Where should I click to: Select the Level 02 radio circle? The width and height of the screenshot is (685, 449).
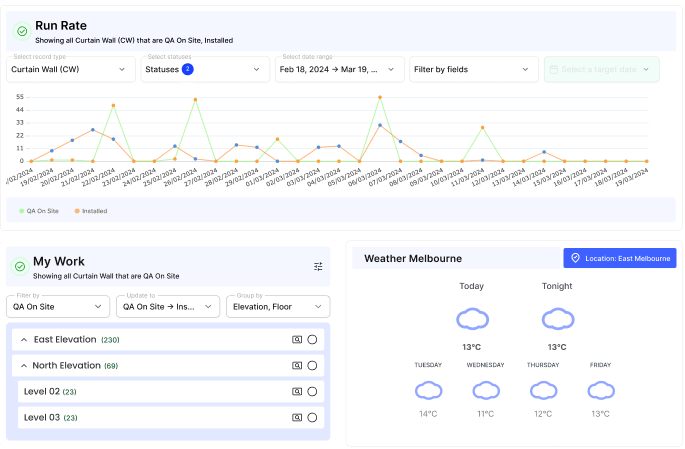click(x=312, y=391)
